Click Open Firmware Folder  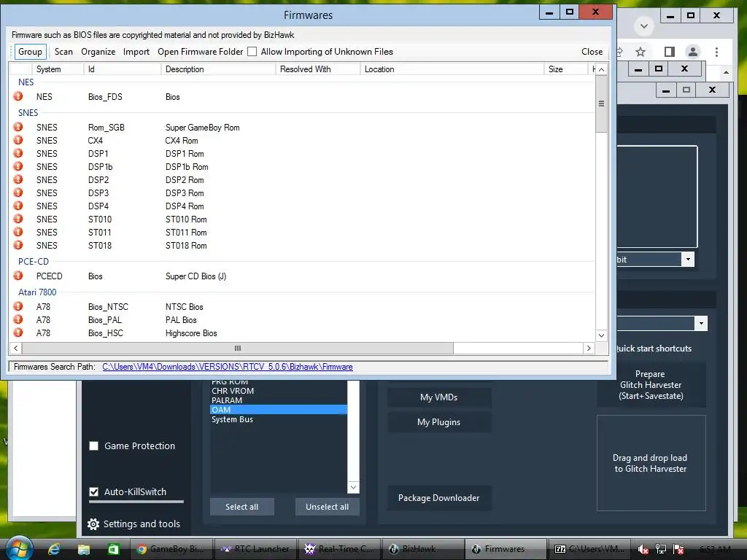point(200,52)
